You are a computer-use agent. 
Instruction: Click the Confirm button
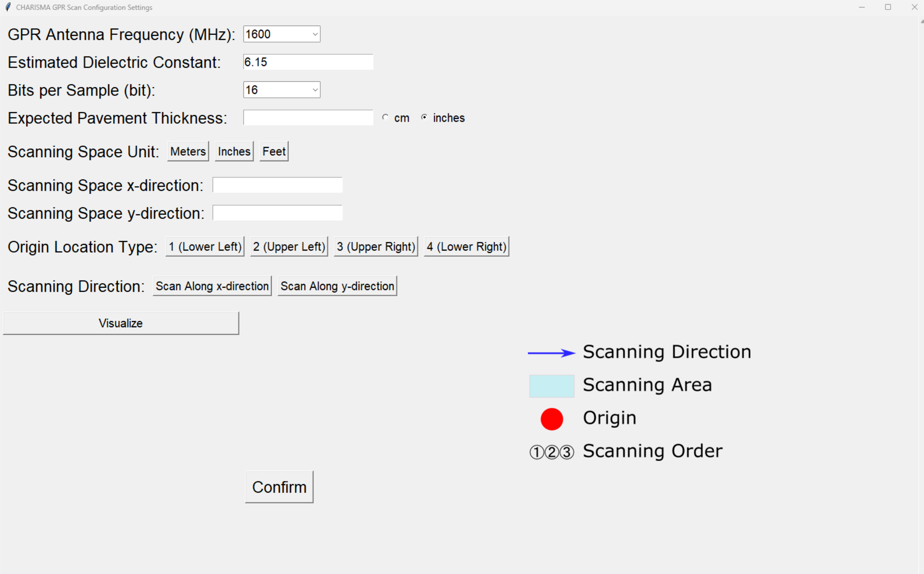(279, 487)
